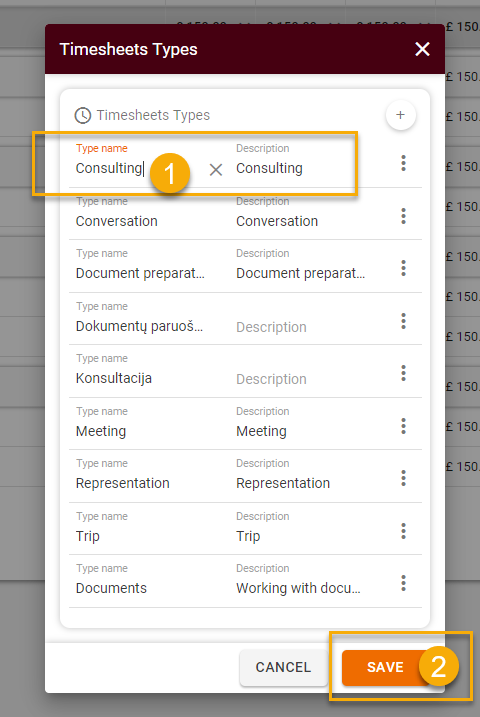Open three-dot menu for Trip row
Viewport: 480px width, 717px height.
tap(403, 531)
